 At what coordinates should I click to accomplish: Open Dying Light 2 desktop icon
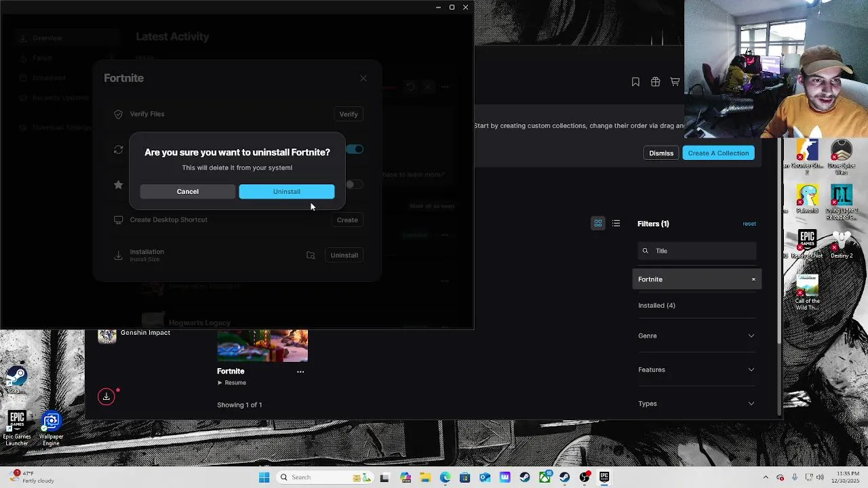tap(841, 203)
